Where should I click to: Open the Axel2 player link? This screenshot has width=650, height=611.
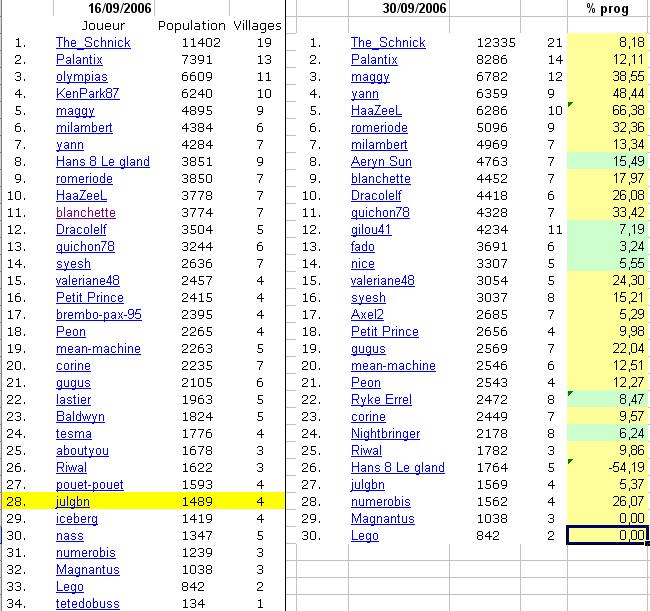pos(367,315)
